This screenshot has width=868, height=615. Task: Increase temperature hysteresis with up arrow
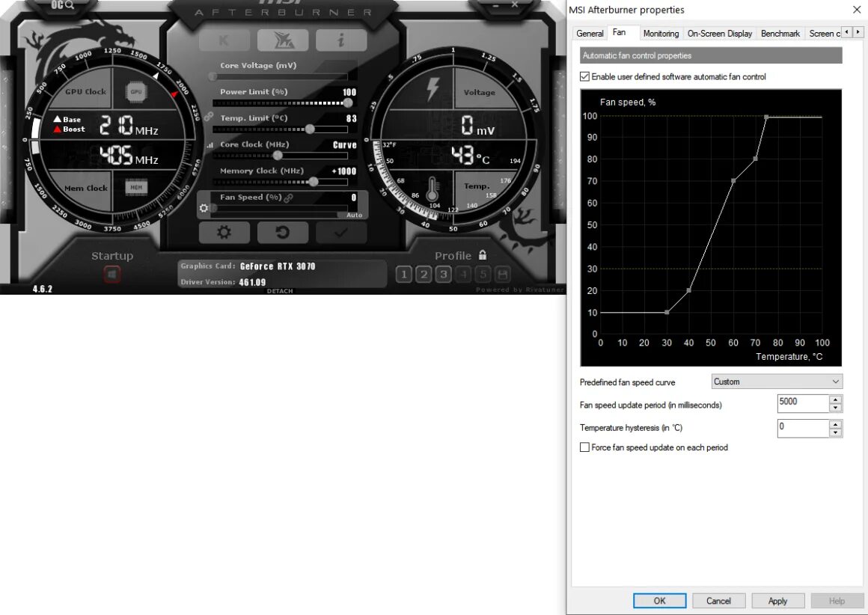coord(836,424)
